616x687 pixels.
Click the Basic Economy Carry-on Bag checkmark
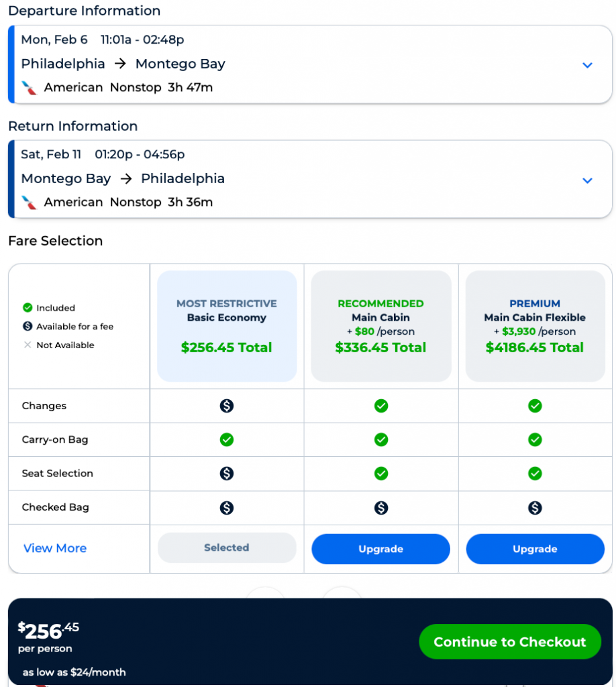[227, 439]
